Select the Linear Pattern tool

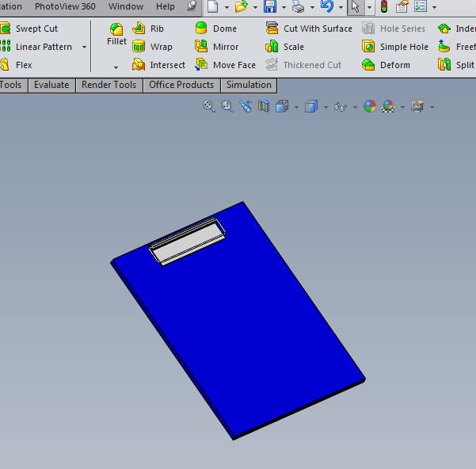coord(36,47)
